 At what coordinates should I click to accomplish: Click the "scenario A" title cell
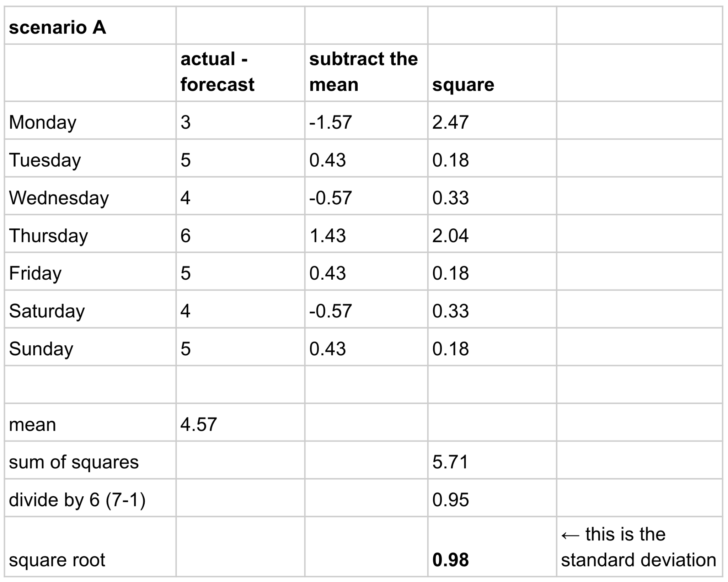pos(57,27)
